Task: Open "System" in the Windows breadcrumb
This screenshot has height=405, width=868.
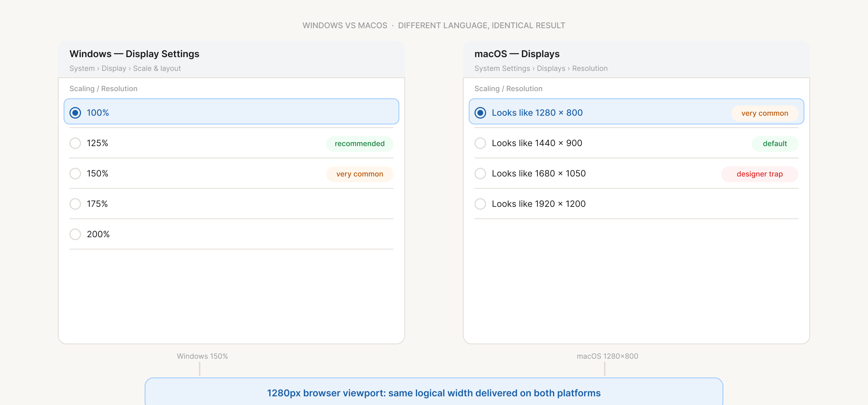Action: click(82, 68)
